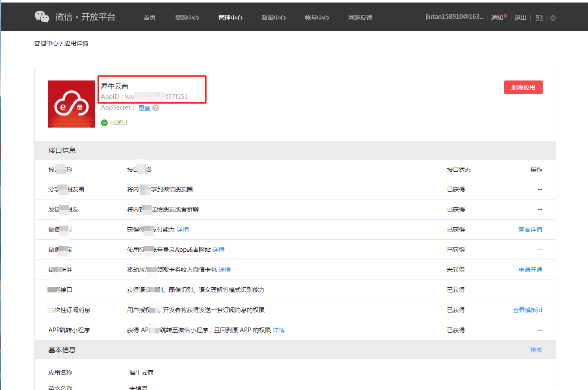Open 详情 link in 微信卡券 row

(x=225, y=270)
